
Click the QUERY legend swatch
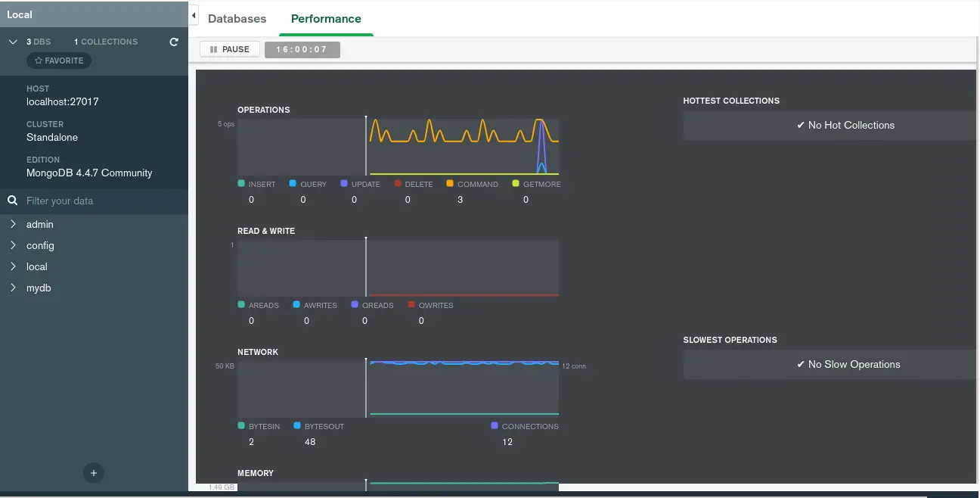pos(293,183)
